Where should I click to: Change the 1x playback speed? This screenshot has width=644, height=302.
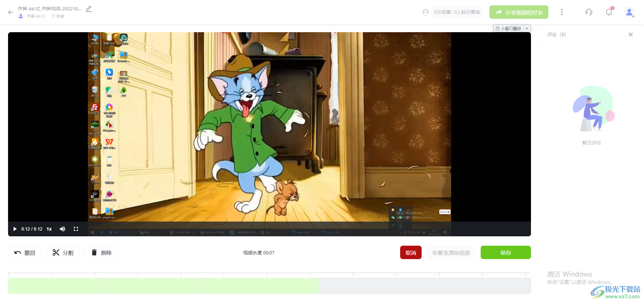[49, 229]
